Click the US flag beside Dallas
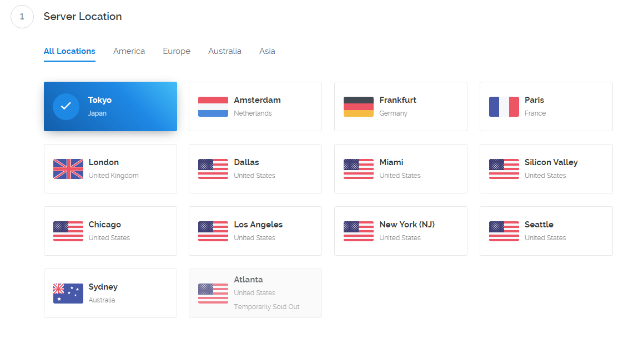The width and height of the screenshot is (644, 338). tap(213, 169)
